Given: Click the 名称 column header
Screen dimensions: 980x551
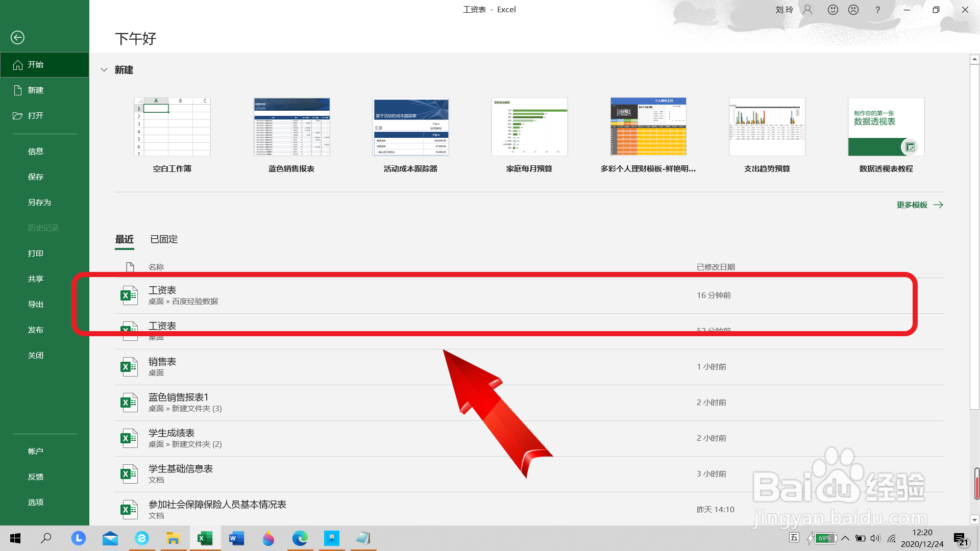Looking at the screenshot, I should coord(156,267).
